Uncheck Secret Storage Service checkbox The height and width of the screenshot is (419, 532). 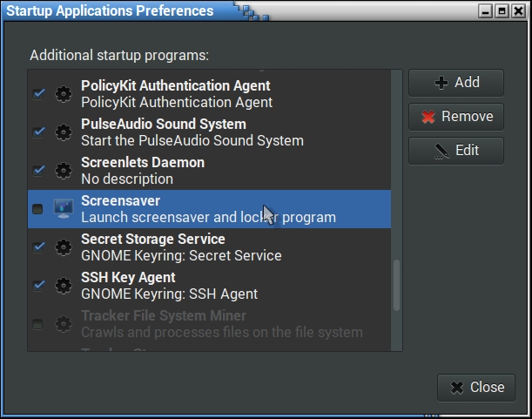click(x=38, y=247)
